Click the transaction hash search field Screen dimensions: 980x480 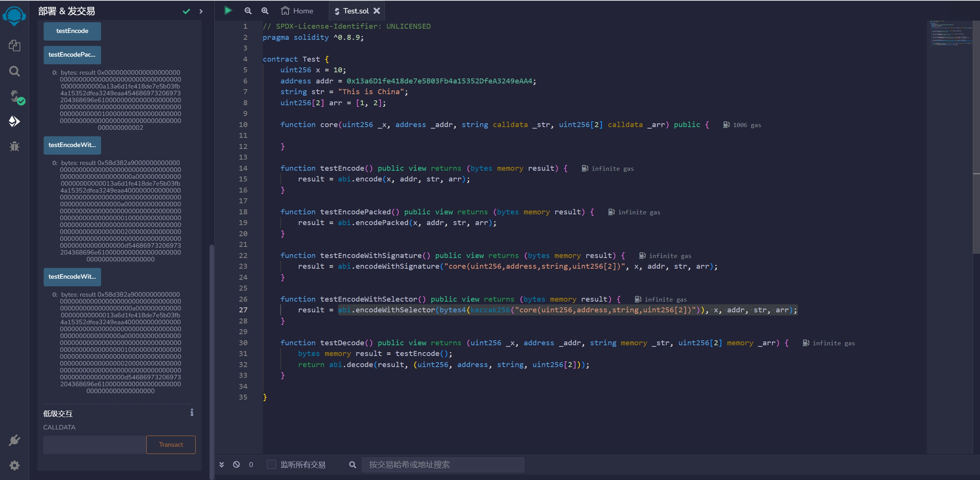point(443,464)
